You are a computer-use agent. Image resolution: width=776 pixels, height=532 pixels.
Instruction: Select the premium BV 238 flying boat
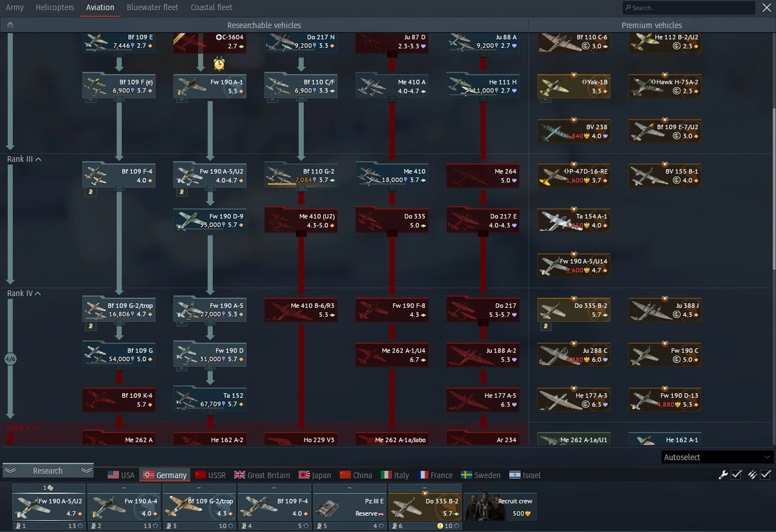(573, 131)
